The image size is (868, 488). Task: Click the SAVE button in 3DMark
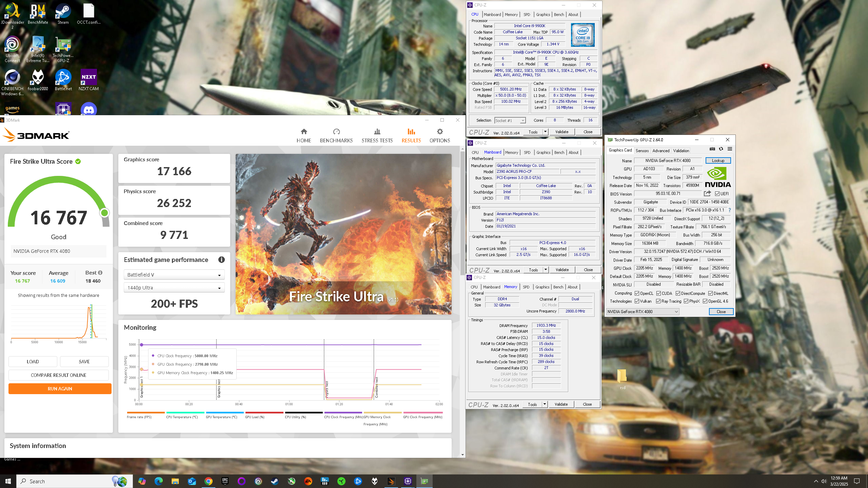[x=84, y=362]
